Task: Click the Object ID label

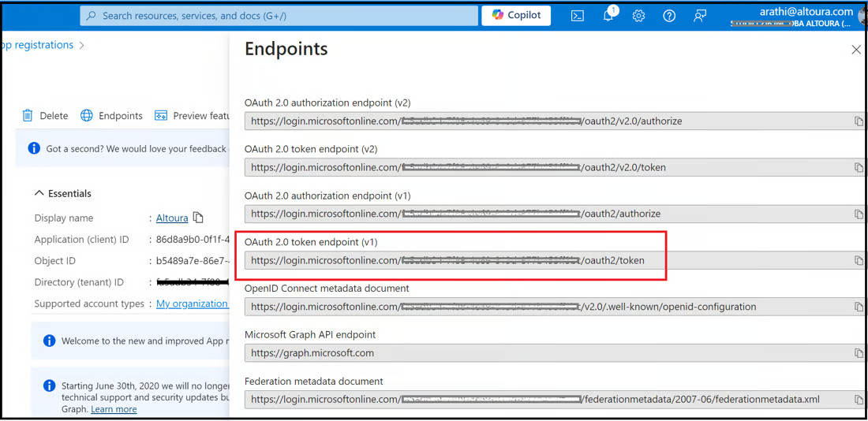Action: pyautogui.click(x=54, y=261)
